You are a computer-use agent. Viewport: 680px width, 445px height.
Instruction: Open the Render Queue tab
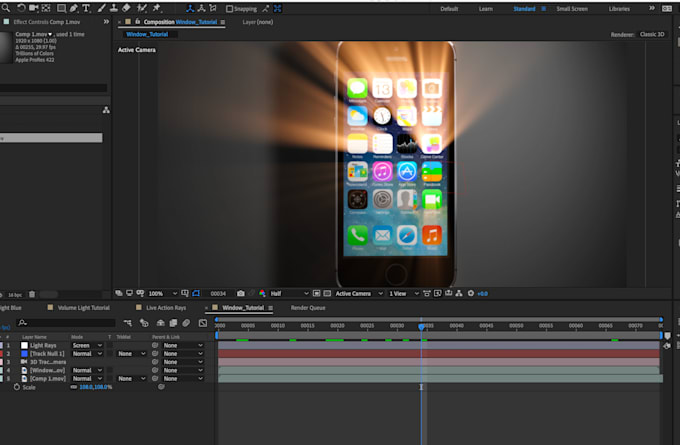click(308, 308)
